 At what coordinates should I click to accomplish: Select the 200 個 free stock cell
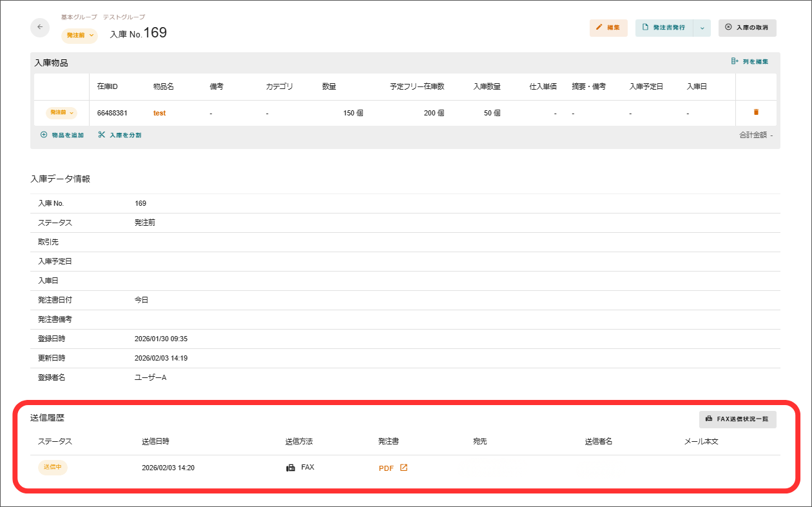pyautogui.click(x=434, y=113)
